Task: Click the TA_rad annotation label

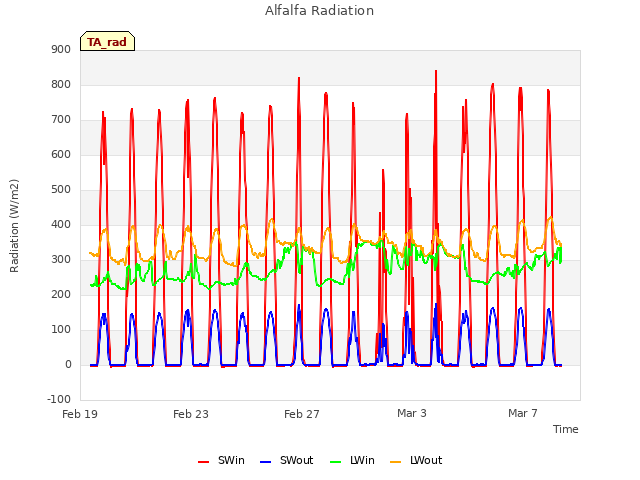Action: 107,42
